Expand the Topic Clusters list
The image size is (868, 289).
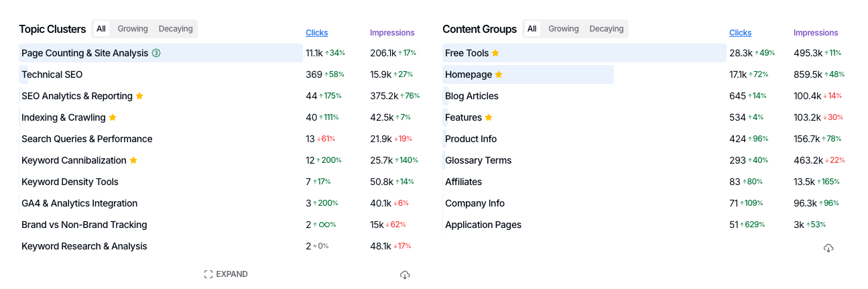coord(226,274)
